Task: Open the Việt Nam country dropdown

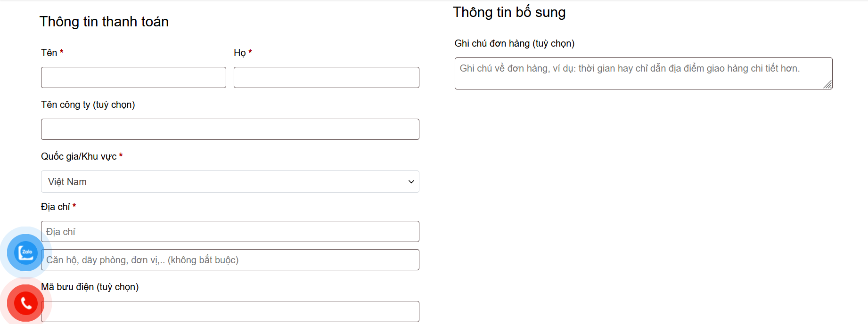Action: coord(229,182)
